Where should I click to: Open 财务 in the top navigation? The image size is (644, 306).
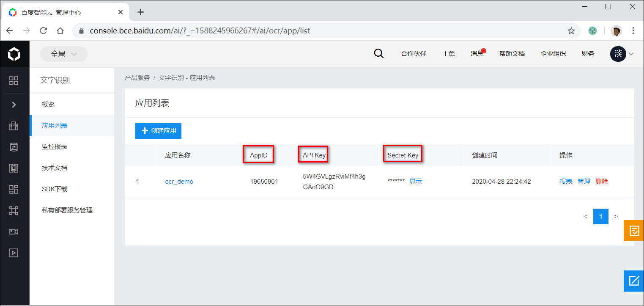pyautogui.click(x=588, y=54)
